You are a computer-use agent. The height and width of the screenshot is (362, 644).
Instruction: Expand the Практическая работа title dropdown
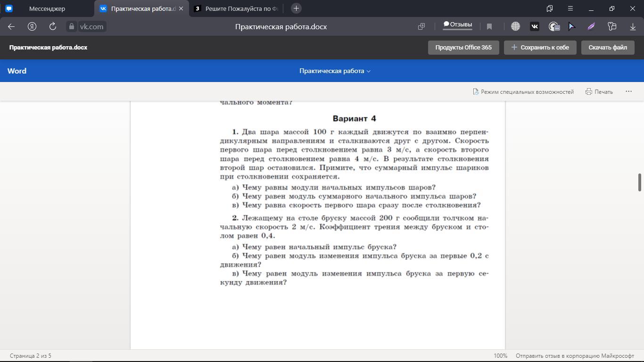[335, 71]
